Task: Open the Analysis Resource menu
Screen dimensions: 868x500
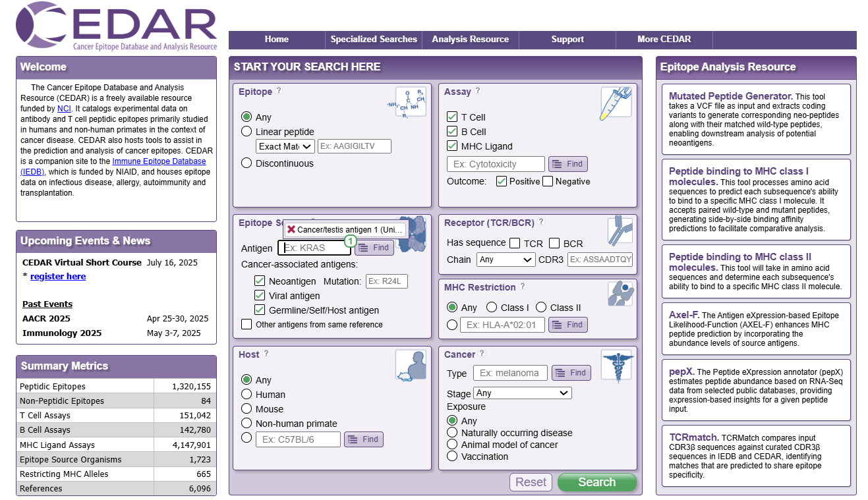Action: click(470, 40)
